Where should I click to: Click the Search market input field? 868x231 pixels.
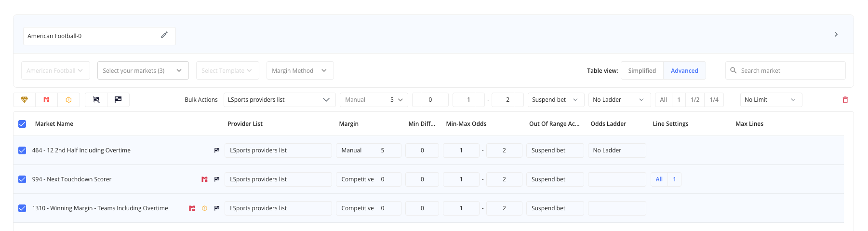pyautogui.click(x=790, y=70)
